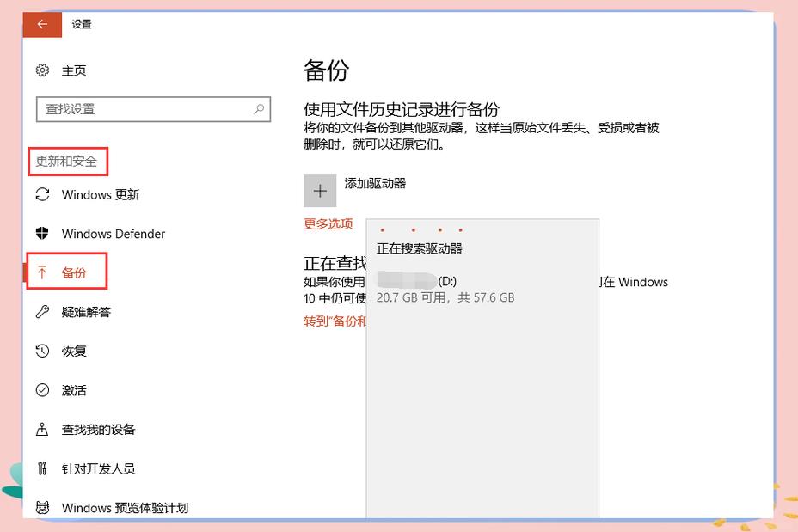Screen dimensions: 798x532
Task: Click the Windows Defender shield icon
Action: click(42, 234)
